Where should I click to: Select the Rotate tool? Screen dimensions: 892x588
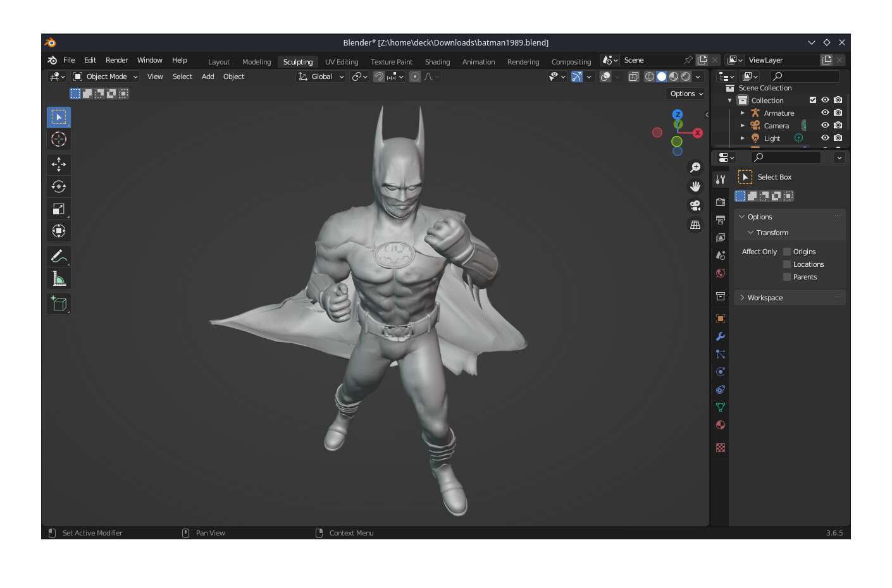(59, 187)
